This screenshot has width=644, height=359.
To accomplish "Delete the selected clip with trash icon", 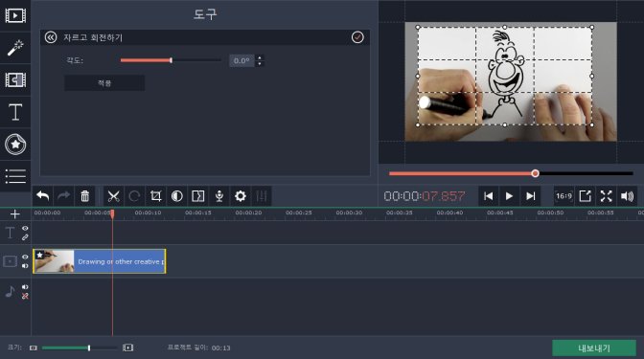I will (84, 196).
